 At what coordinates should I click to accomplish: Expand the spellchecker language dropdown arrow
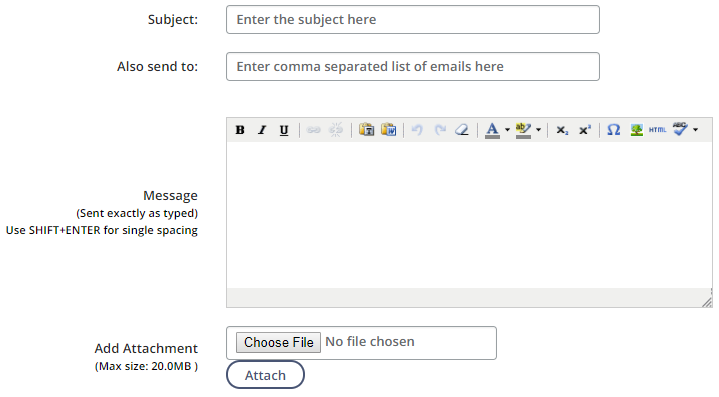click(x=696, y=130)
